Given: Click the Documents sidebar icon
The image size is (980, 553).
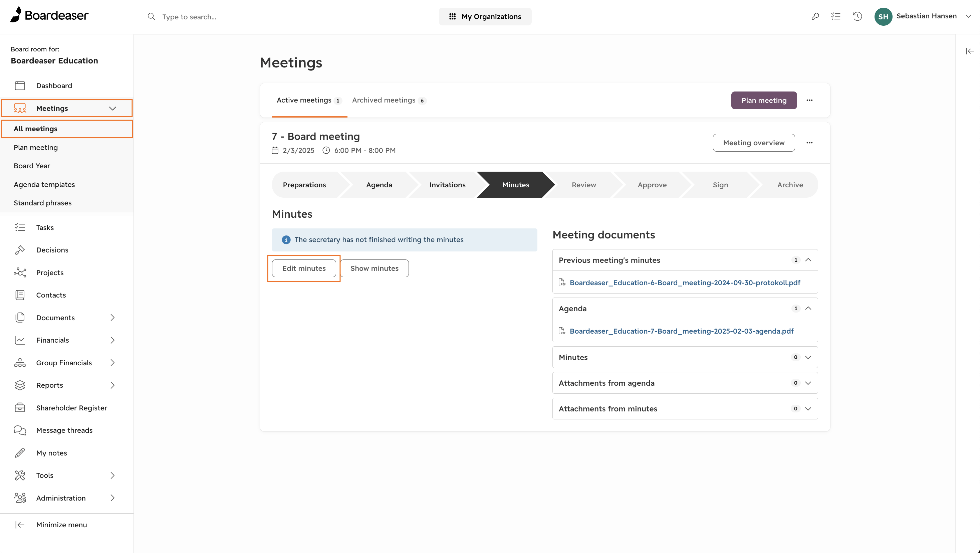Looking at the screenshot, I should 20,318.
